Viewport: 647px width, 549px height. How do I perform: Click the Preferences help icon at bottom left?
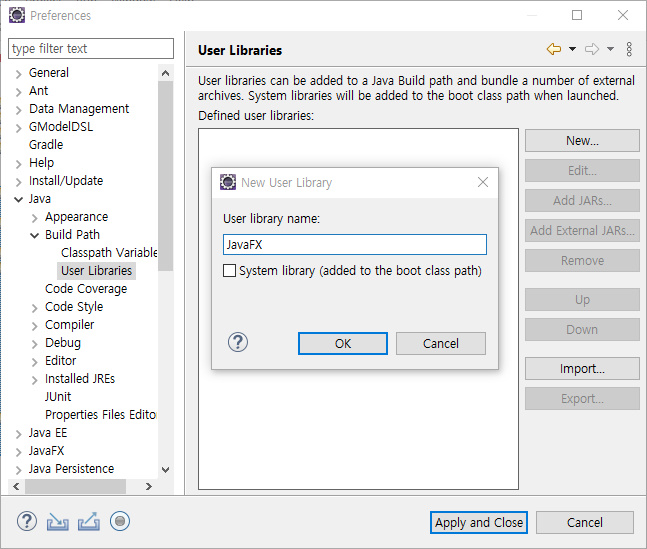point(27,521)
